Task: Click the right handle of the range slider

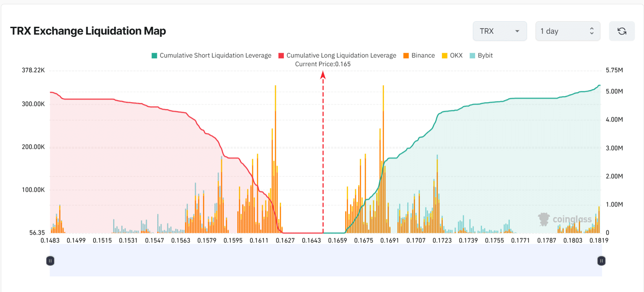Action: pyautogui.click(x=600, y=260)
